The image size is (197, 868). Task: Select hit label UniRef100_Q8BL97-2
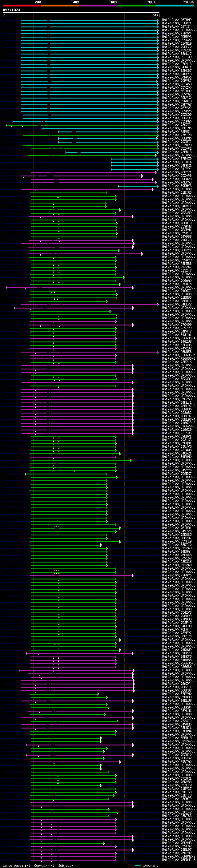click(x=179, y=406)
